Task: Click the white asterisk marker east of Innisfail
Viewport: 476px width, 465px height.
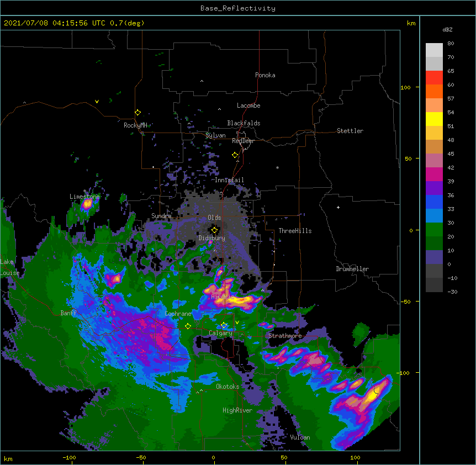Action: click(277, 167)
